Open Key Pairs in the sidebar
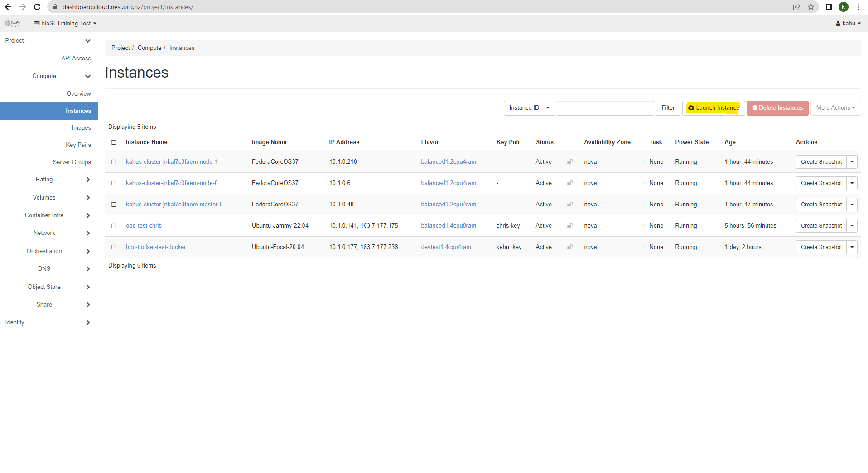868x473 pixels. coord(78,145)
